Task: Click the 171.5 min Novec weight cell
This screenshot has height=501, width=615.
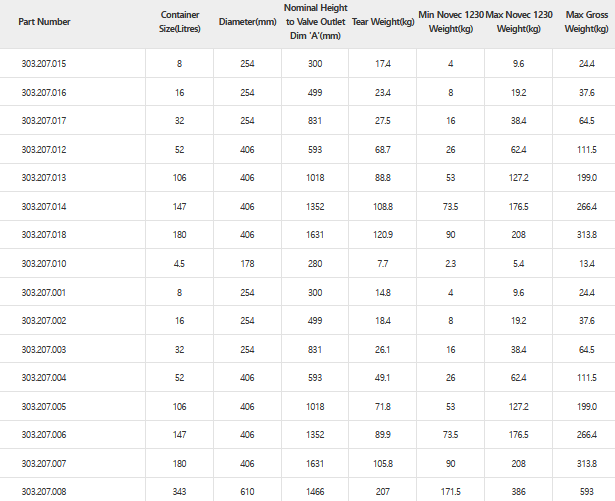Action: 451,491
